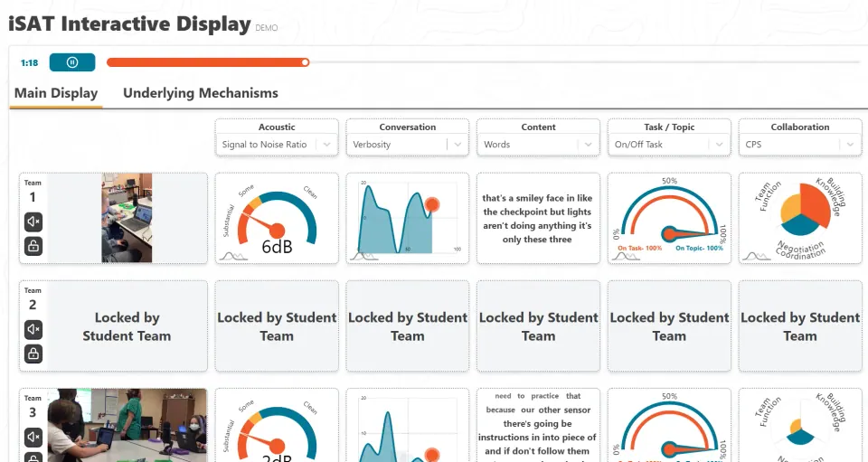Switch to the Main Display tab
This screenshot has height=462, width=868.
click(x=56, y=93)
